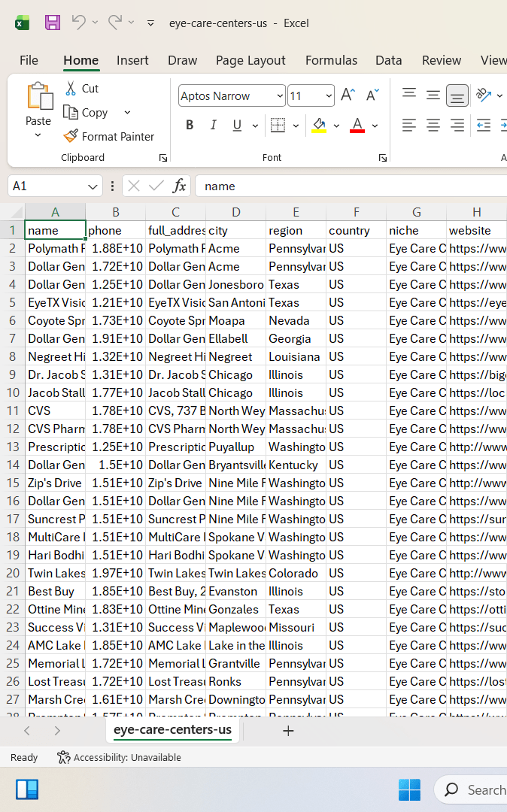This screenshot has width=507, height=812.
Task: Click the Redo arrow icon
Action: click(x=115, y=23)
